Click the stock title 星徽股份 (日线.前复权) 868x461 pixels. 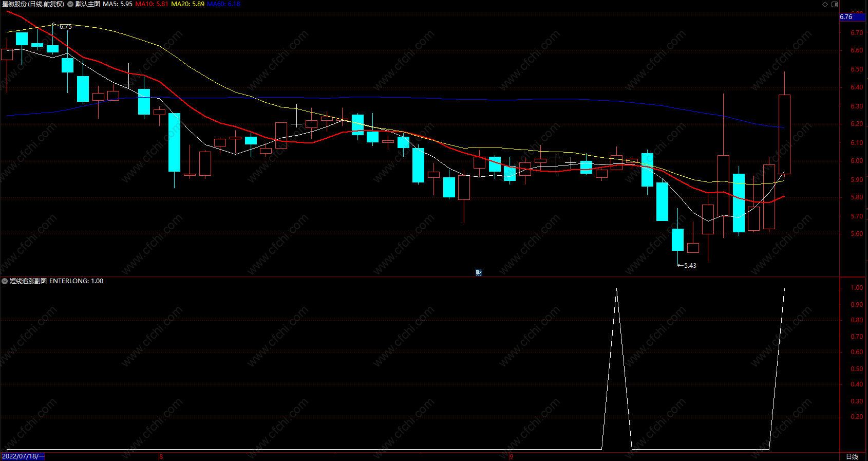(33, 4)
